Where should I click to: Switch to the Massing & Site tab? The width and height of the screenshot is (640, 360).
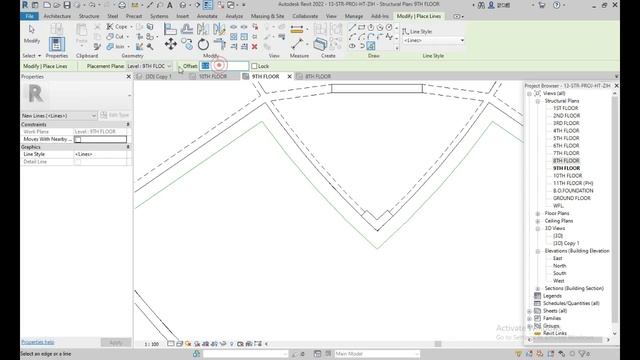click(268, 16)
